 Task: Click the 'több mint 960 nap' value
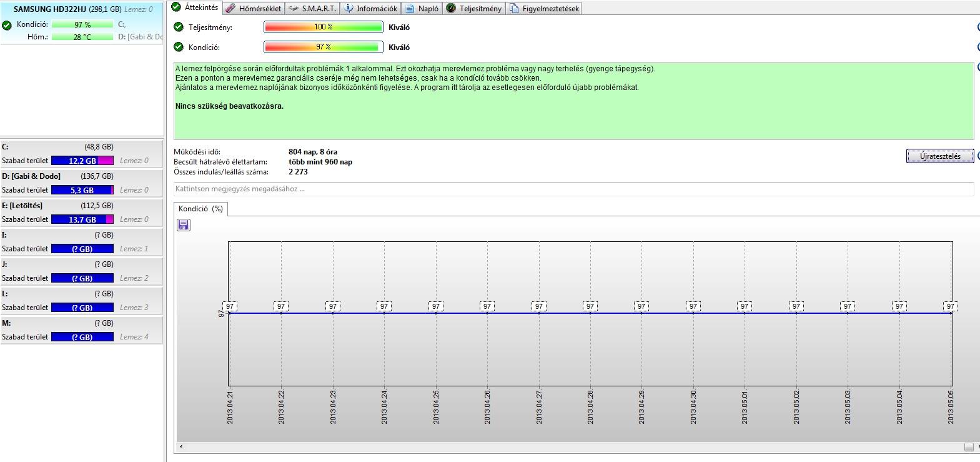point(320,162)
